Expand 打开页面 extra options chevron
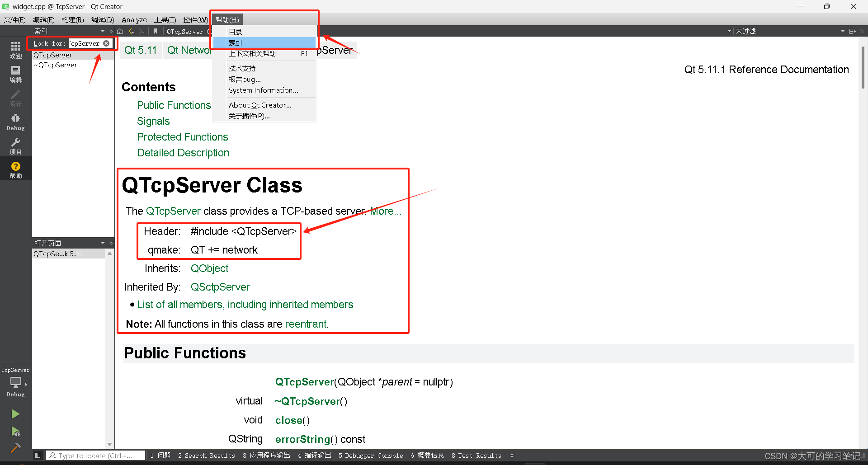This screenshot has height=465, width=868. click(111, 243)
